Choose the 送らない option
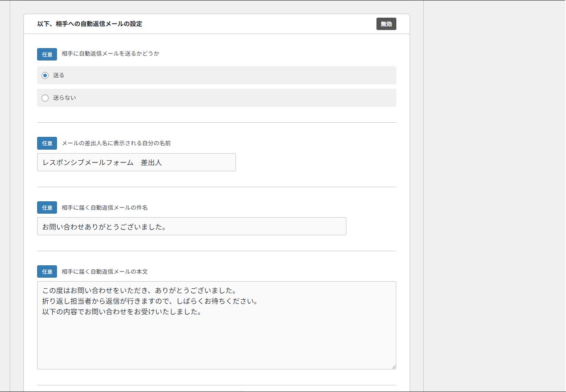566x392 pixels. click(x=45, y=98)
